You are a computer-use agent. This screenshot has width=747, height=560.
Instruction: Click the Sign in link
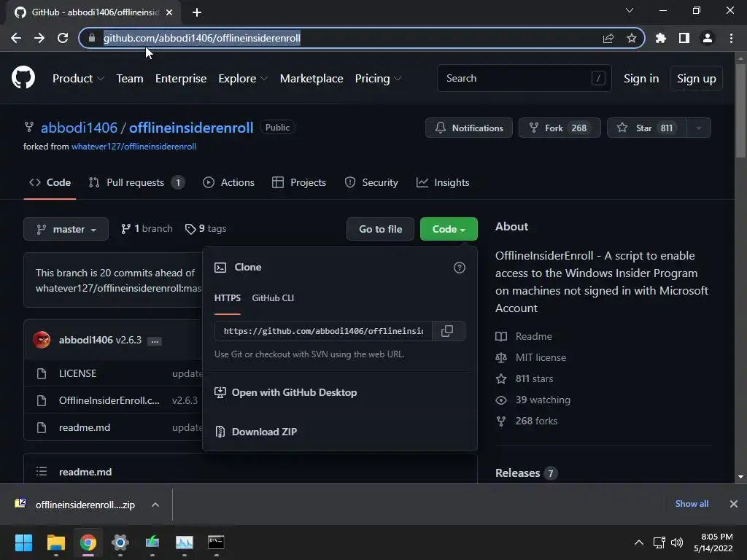pyautogui.click(x=641, y=79)
